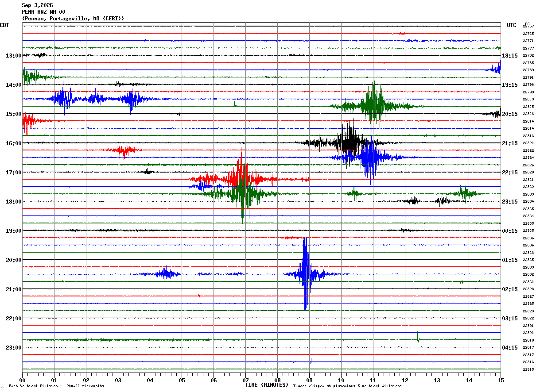Click the 18:15 UTC time label
Image resolution: width=536 pixels, height=392 pixels.
[510, 56]
